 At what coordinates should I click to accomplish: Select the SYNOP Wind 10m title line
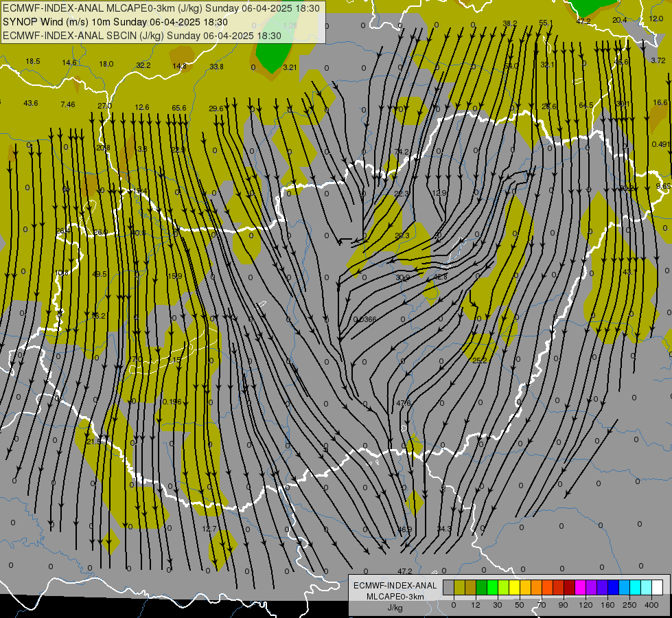tap(115, 22)
